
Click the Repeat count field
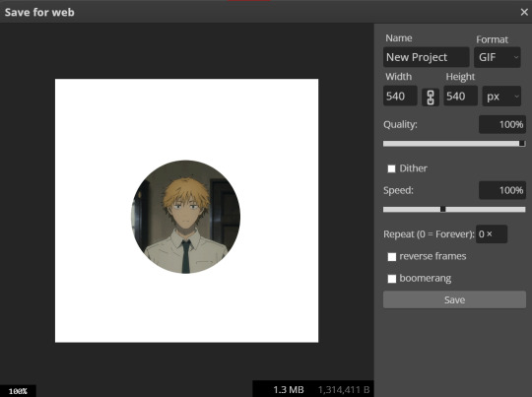pos(492,234)
